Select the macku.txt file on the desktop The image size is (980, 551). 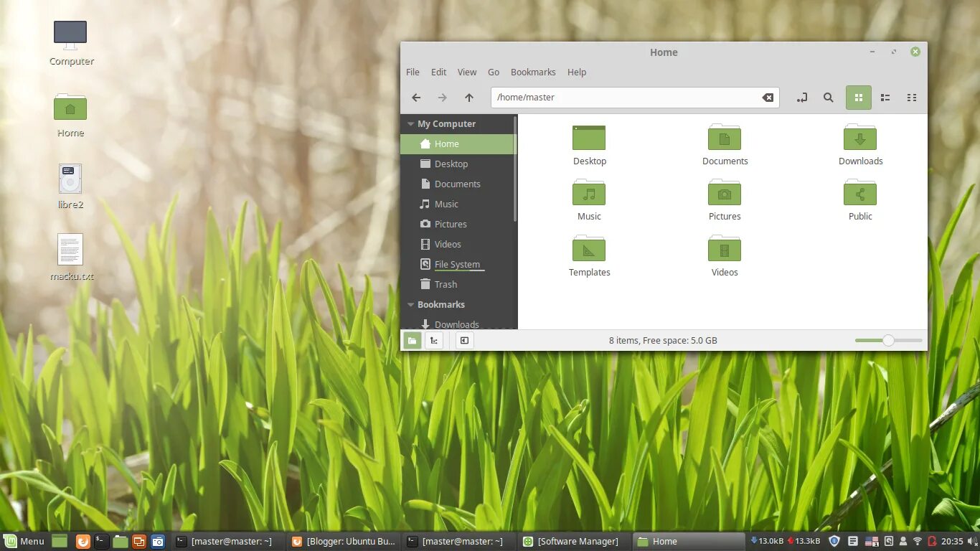coord(71,257)
